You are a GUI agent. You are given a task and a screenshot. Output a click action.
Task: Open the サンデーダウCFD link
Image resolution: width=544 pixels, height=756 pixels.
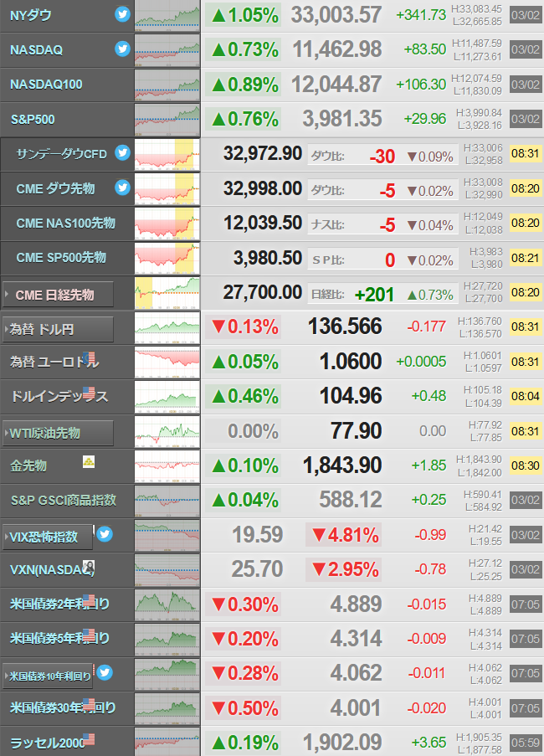point(62,154)
